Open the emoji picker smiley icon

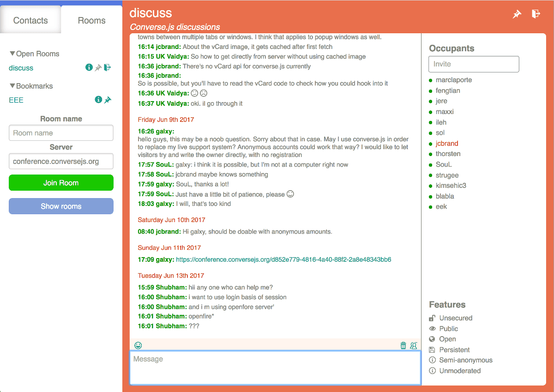click(x=138, y=345)
